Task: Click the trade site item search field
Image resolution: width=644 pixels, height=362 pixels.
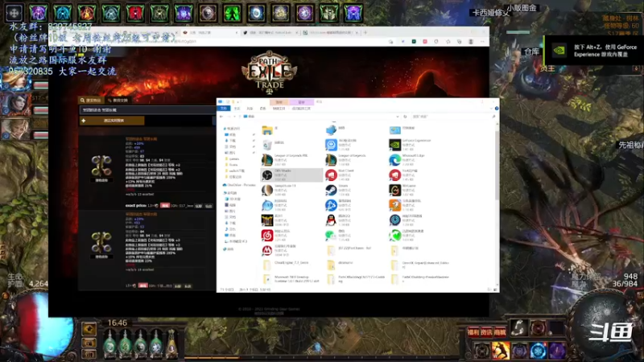Action: [147, 110]
